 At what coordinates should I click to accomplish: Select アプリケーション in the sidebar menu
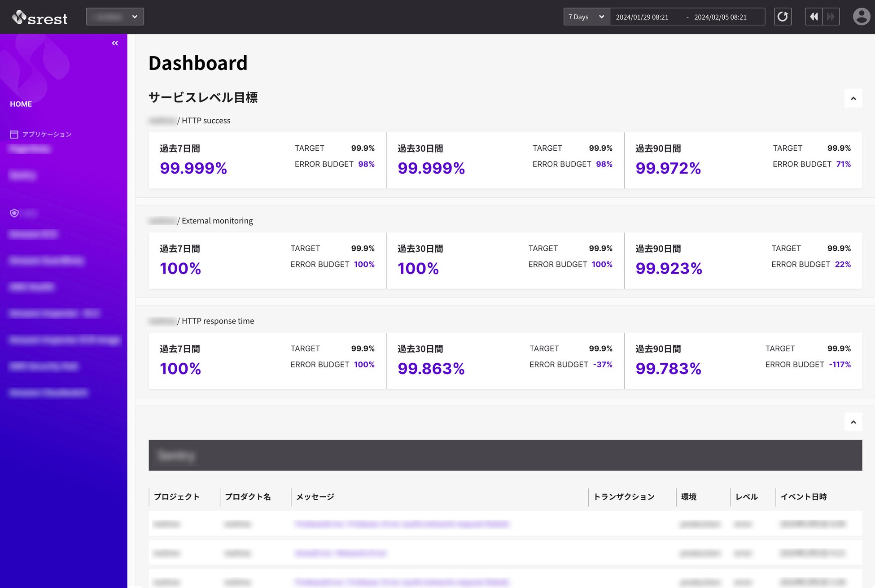tap(47, 135)
